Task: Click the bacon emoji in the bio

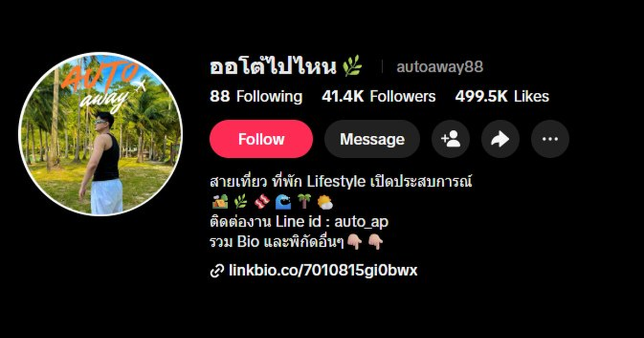Action: point(261,202)
